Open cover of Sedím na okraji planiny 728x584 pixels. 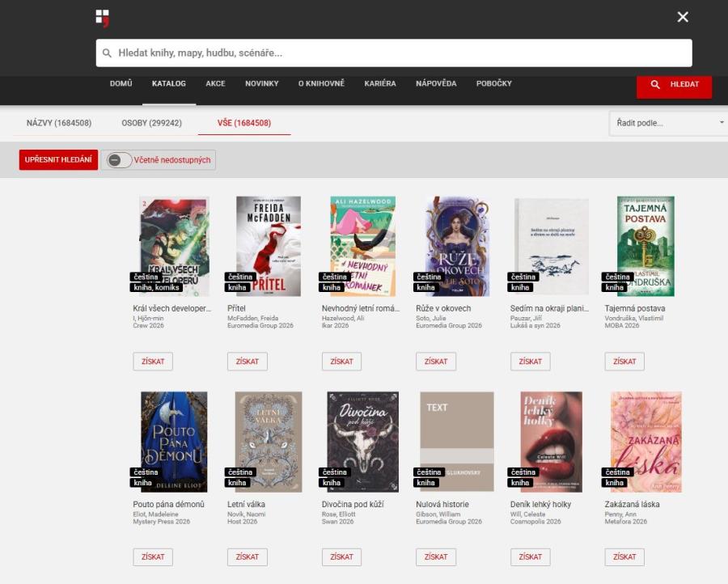click(x=552, y=246)
